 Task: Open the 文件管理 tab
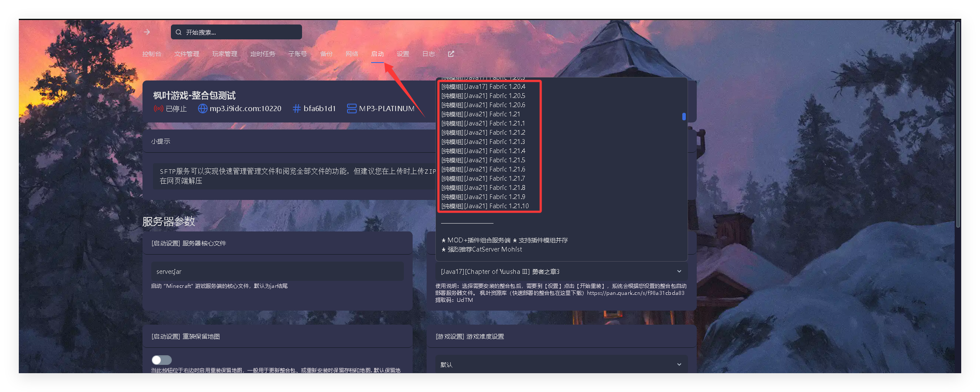tap(187, 54)
